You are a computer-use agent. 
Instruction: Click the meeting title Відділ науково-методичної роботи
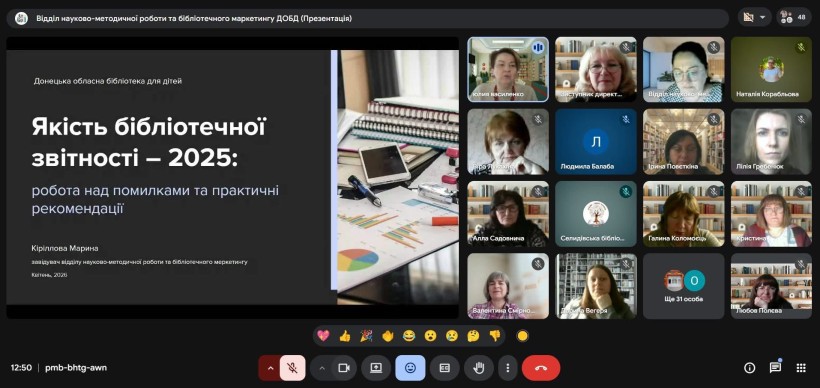point(194,18)
